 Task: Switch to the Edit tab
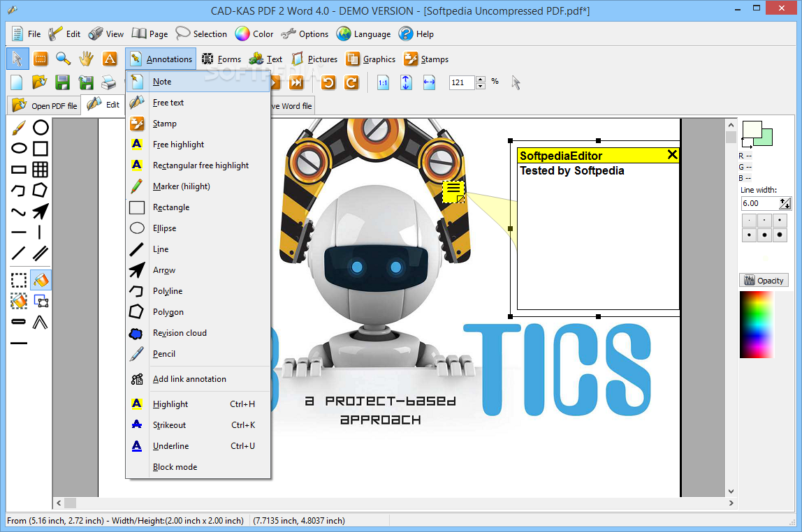103,104
